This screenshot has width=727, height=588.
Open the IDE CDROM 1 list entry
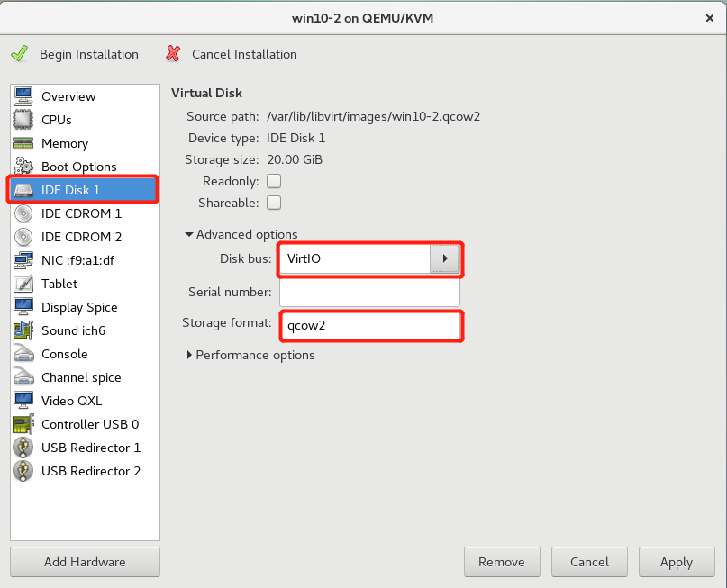tap(85, 213)
